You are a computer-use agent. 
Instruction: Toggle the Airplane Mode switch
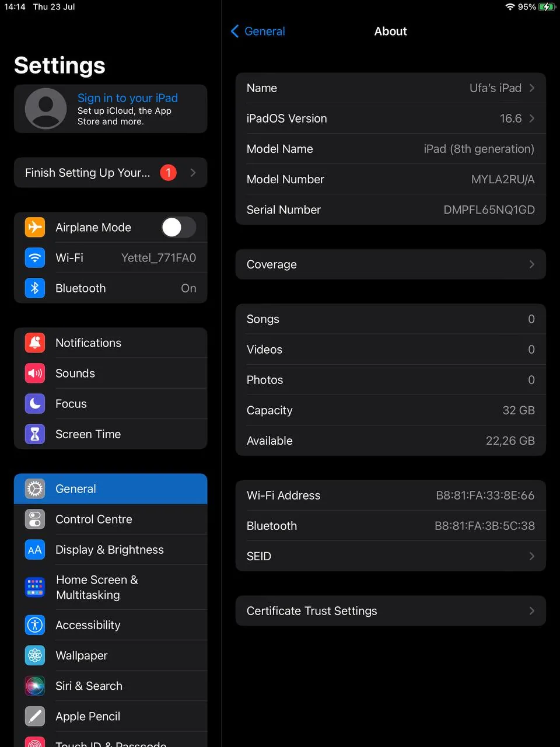pyautogui.click(x=178, y=227)
